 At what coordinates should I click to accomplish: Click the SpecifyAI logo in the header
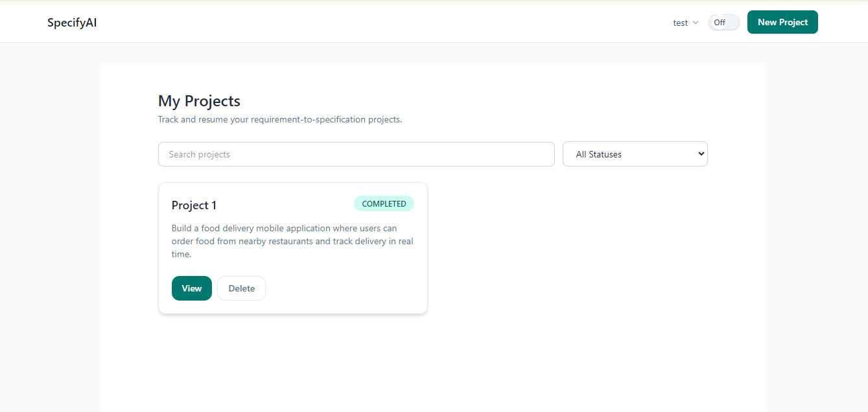pos(72,23)
